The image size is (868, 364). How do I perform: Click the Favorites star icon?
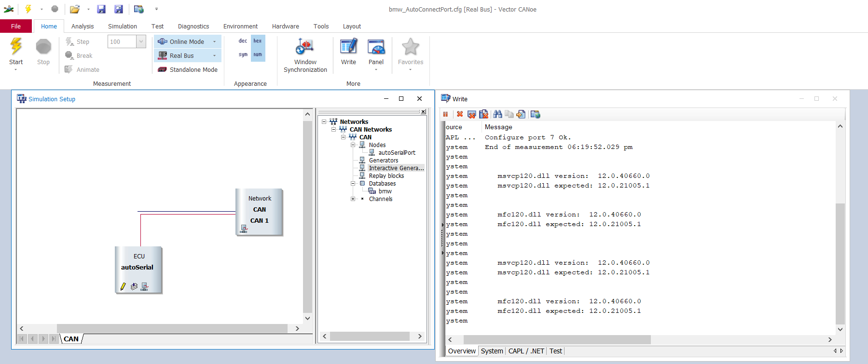click(411, 47)
